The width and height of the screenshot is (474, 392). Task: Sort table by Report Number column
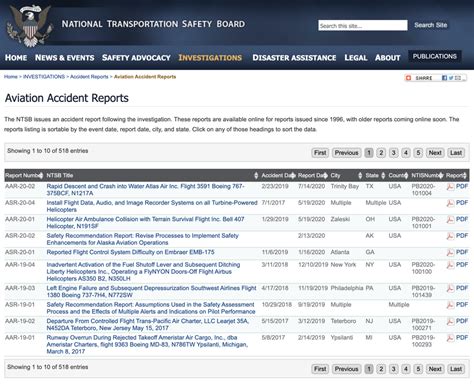click(x=24, y=175)
